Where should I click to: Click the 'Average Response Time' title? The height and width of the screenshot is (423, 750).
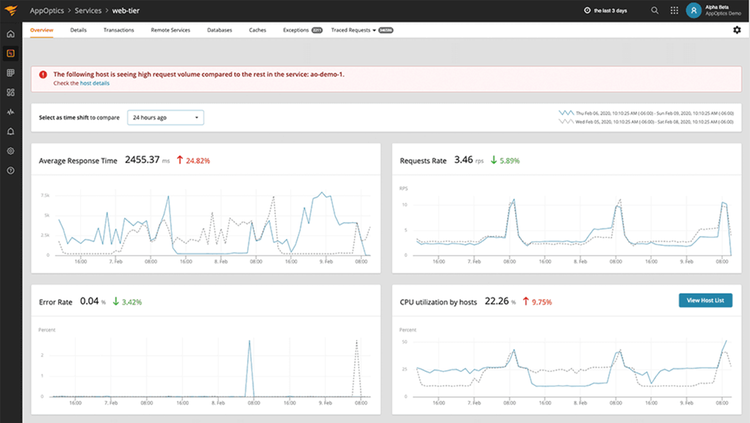click(x=78, y=161)
